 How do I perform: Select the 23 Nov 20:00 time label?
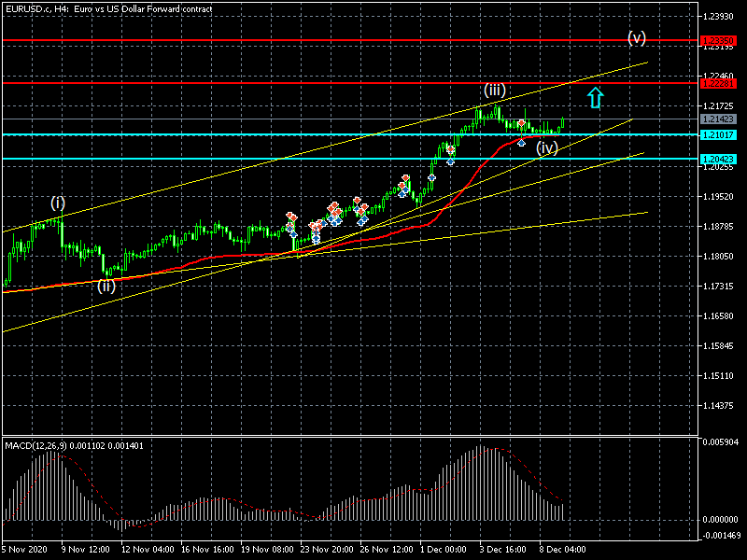point(327,551)
